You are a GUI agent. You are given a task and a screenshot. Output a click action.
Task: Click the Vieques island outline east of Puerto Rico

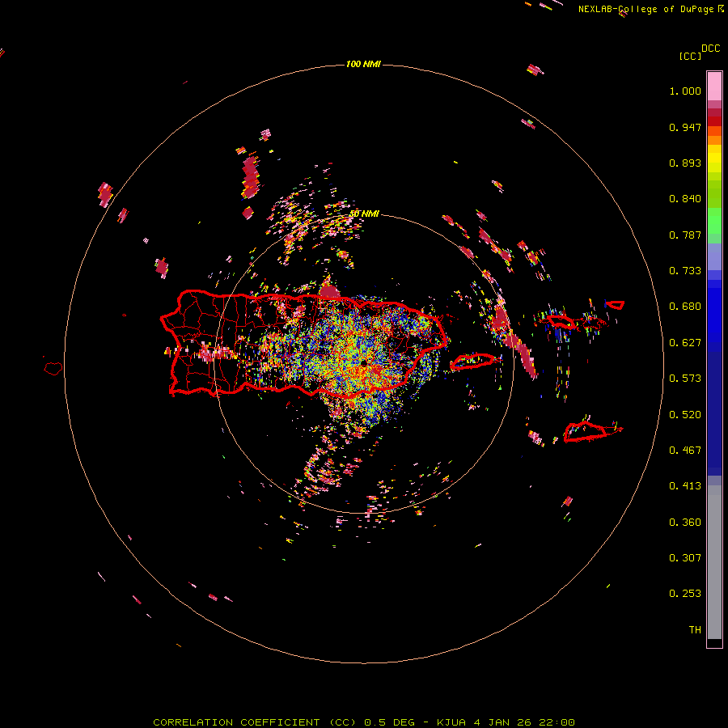(x=472, y=362)
